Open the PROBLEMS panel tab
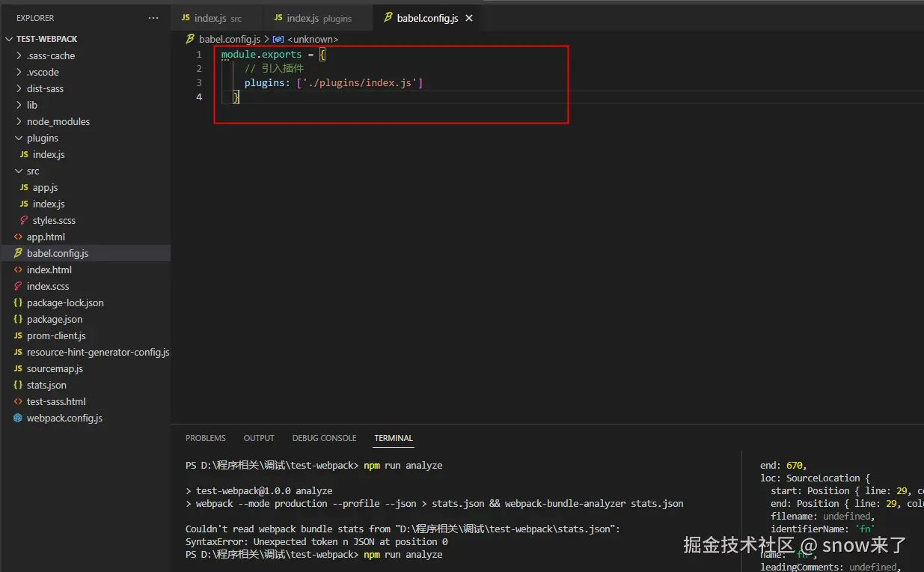924x572 pixels. pos(206,438)
